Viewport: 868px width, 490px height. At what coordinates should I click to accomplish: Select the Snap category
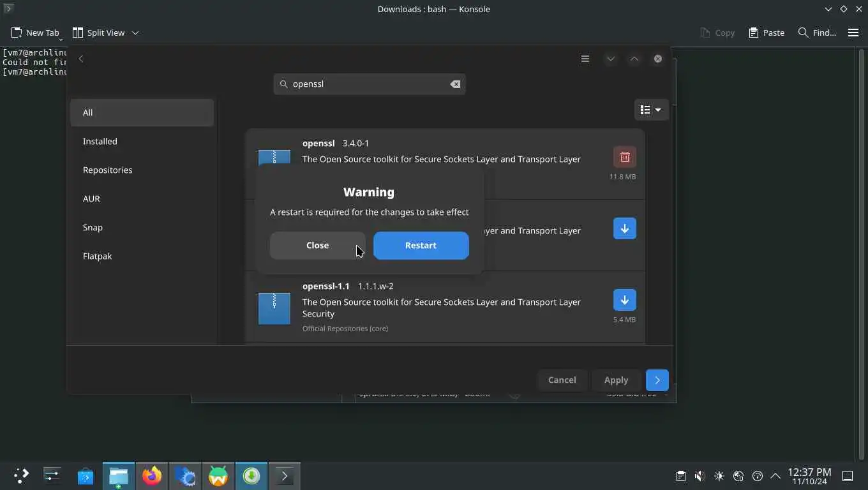142,227
